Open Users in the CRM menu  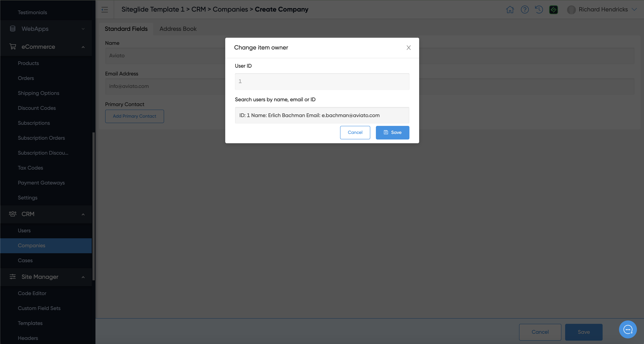[24, 231]
